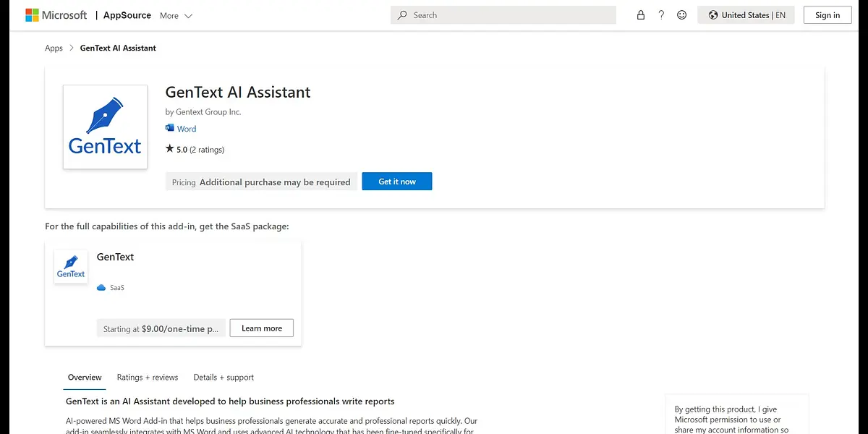This screenshot has width=868, height=434.
Task: Click the smiley feedback icon
Action: (x=681, y=15)
